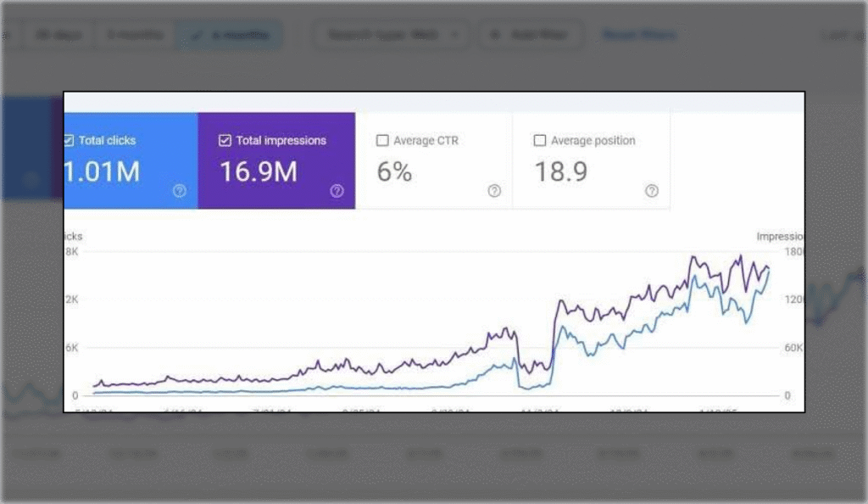The image size is (868, 504).
Task: Click the 1.01M total clicks value
Action: [x=102, y=172]
